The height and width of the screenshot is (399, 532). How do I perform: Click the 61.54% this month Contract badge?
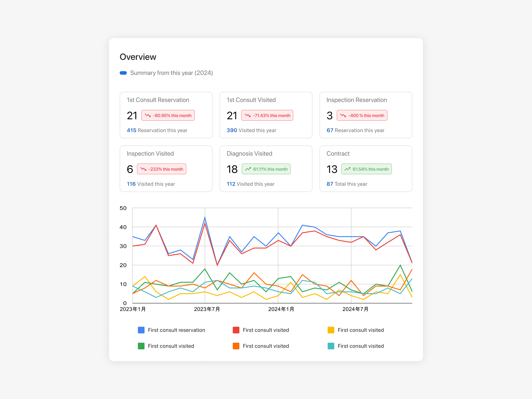366,169
